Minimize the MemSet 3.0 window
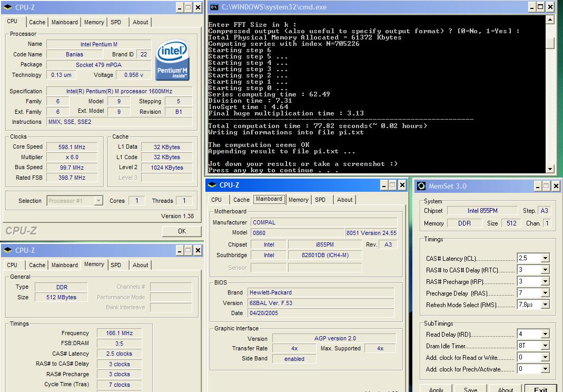563x392 pixels. (x=538, y=186)
